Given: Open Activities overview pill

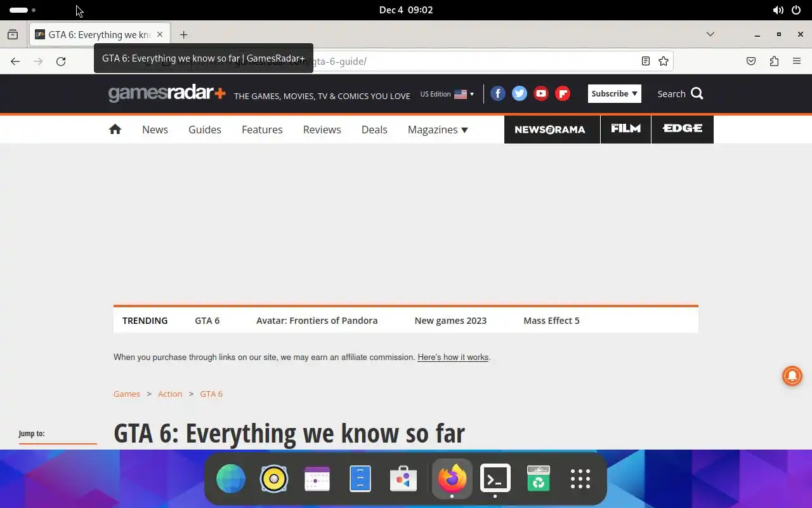Looking at the screenshot, I should pos(22,10).
